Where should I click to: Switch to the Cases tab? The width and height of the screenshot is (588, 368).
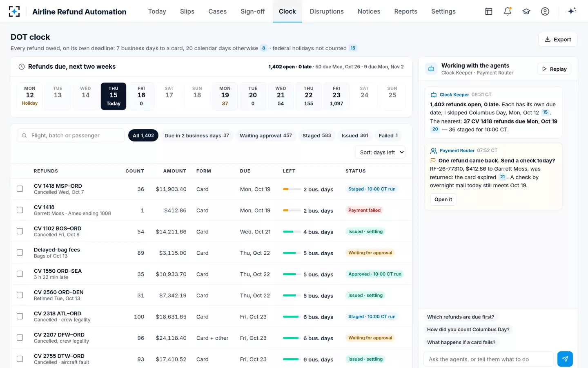217,11
